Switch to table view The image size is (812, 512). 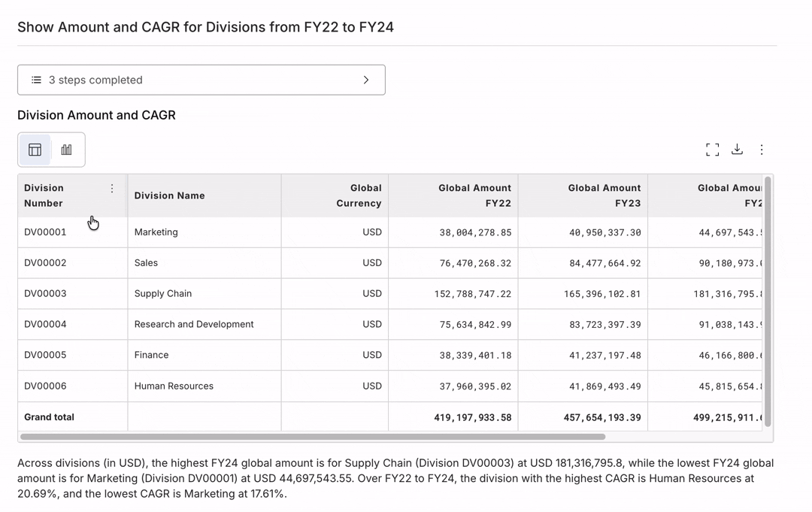[x=35, y=150]
